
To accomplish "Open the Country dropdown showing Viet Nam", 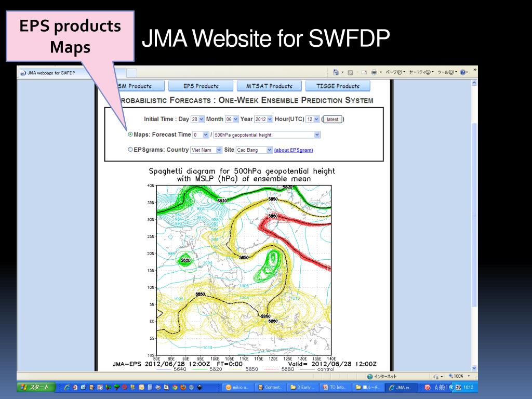I will click(206, 150).
